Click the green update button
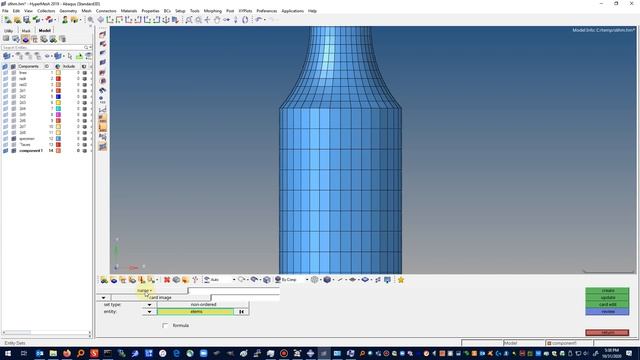Image resolution: width=640 pixels, height=360 pixels. point(607,298)
